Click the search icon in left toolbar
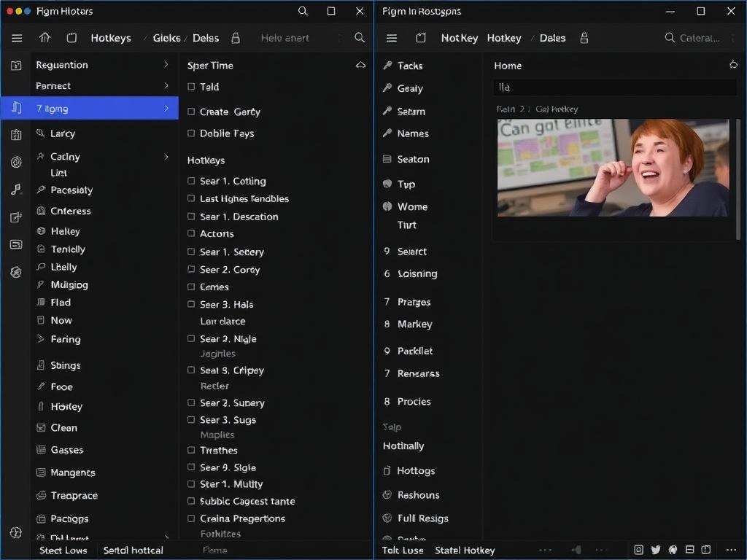 [x=360, y=38]
